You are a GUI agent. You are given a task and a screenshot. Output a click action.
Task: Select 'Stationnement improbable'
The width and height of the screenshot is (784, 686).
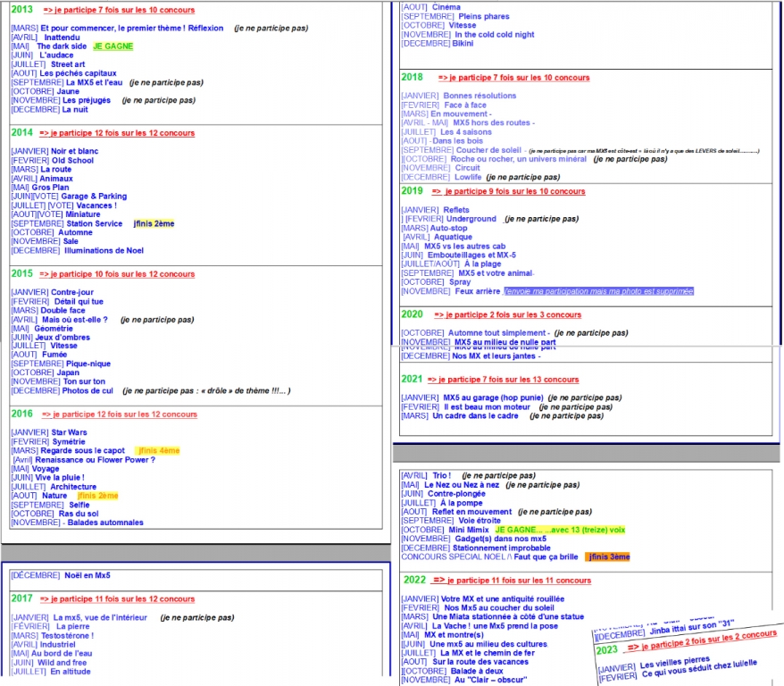502,548
